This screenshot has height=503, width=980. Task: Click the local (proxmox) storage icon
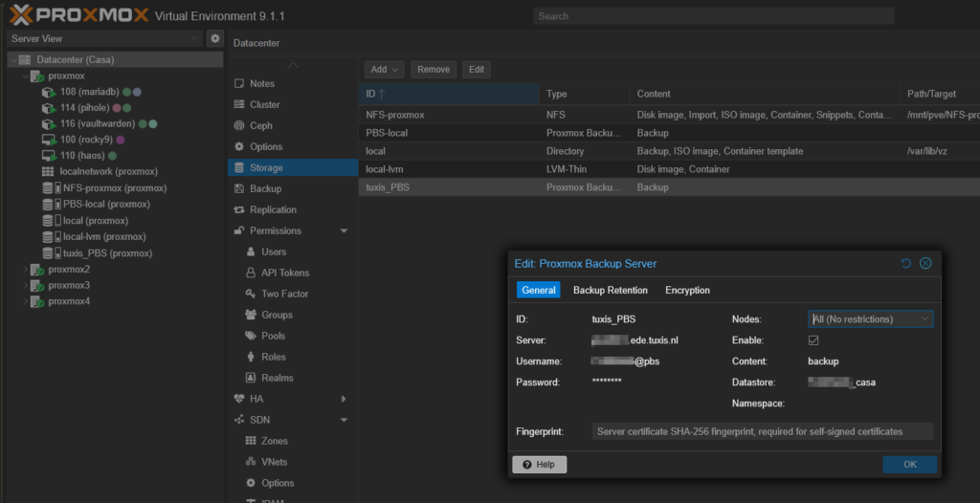coord(52,221)
